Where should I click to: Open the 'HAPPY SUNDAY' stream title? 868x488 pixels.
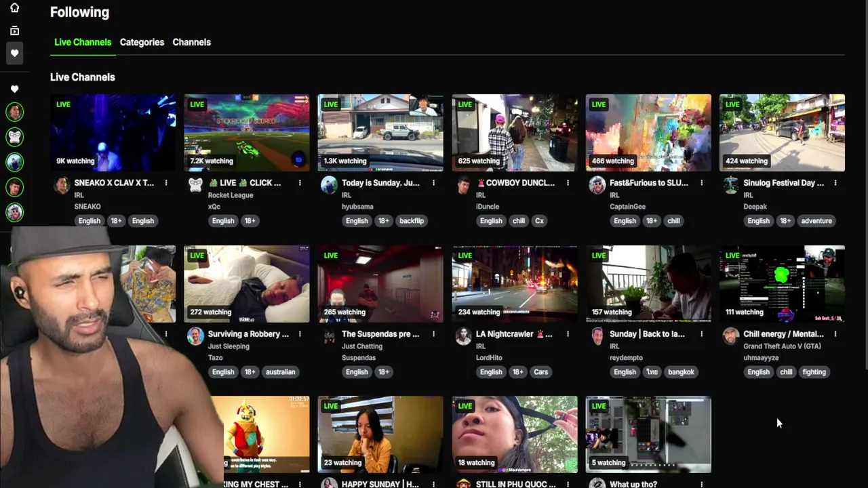380,484
